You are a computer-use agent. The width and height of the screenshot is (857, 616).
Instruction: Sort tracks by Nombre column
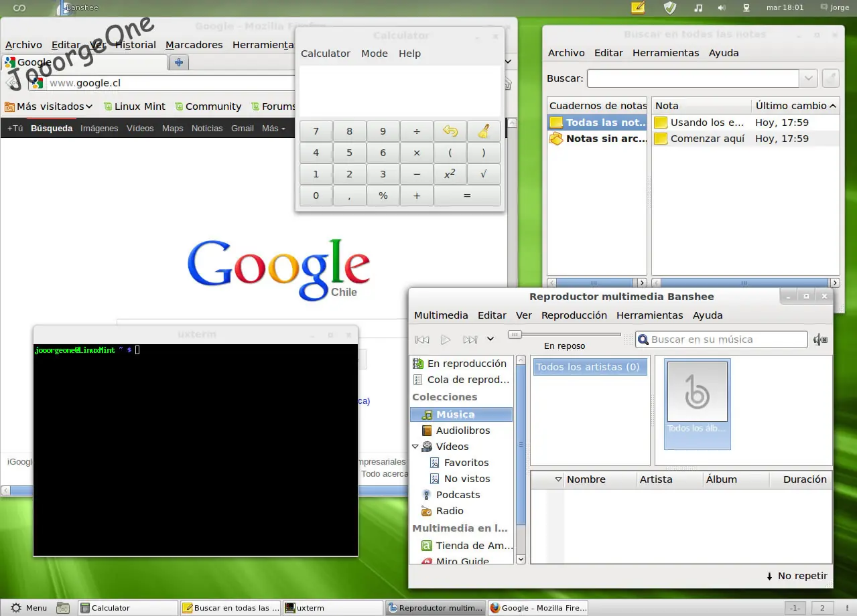pyautogui.click(x=600, y=479)
